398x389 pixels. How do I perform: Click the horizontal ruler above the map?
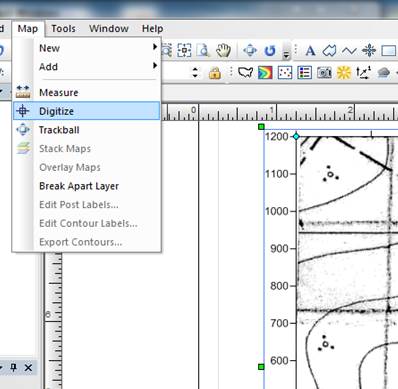[x=279, y=112]
